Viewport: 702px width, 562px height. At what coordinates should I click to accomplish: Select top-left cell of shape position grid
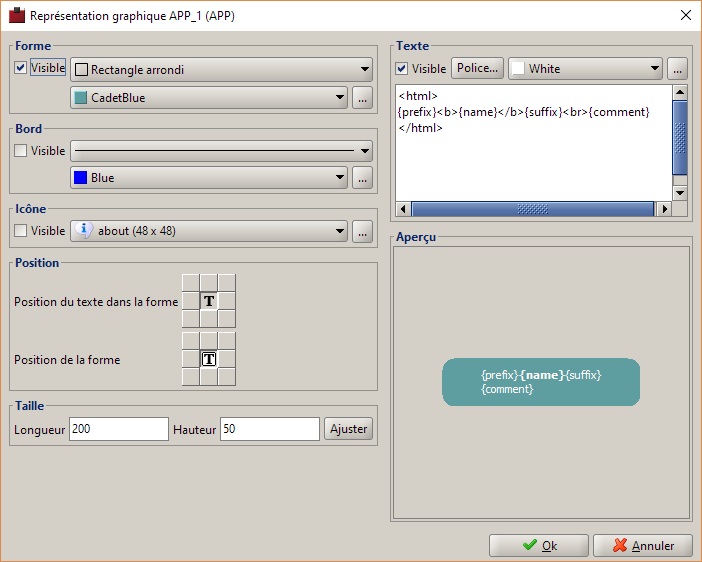(191, 341)
